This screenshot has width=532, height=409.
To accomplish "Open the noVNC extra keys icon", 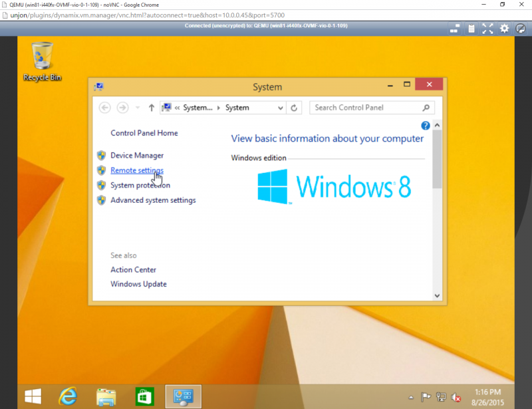I will pyautogui.click(x=455, y=29).
